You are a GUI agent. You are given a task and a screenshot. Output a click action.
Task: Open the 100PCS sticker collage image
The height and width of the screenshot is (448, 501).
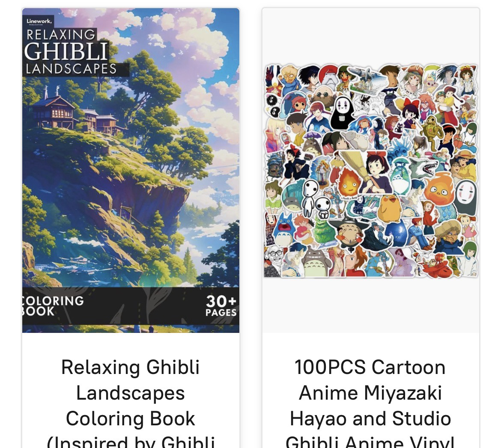(x=371, y=171)
